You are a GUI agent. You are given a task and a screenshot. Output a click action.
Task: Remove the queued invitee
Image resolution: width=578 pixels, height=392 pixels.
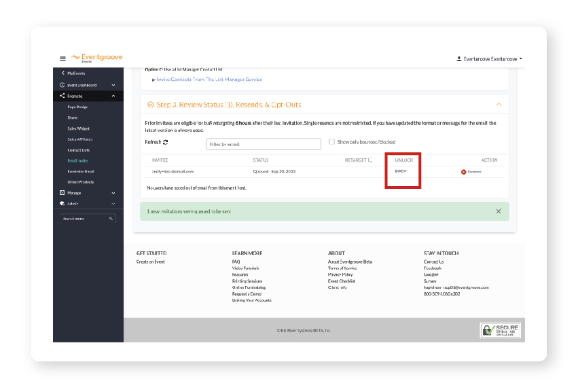471,172
